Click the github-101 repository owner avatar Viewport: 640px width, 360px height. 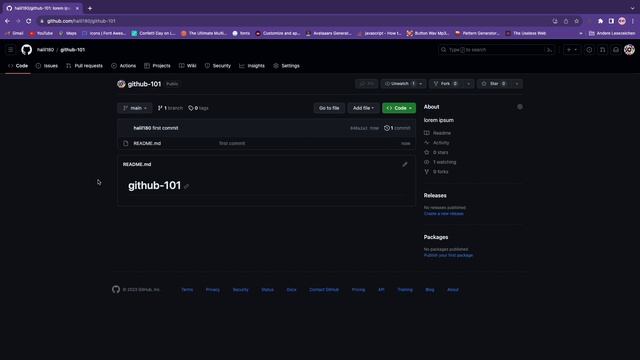(x=121, y=84)
